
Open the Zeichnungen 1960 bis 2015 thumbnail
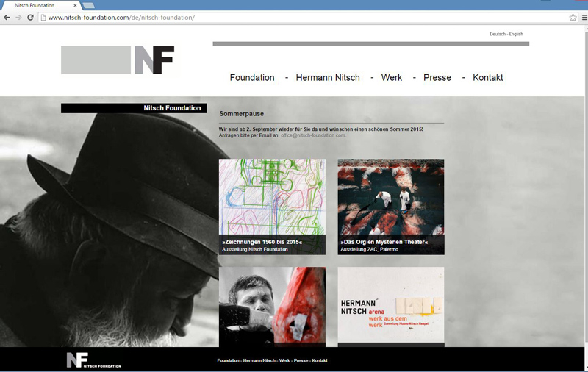pyautogui.click(x=272, y=207)
